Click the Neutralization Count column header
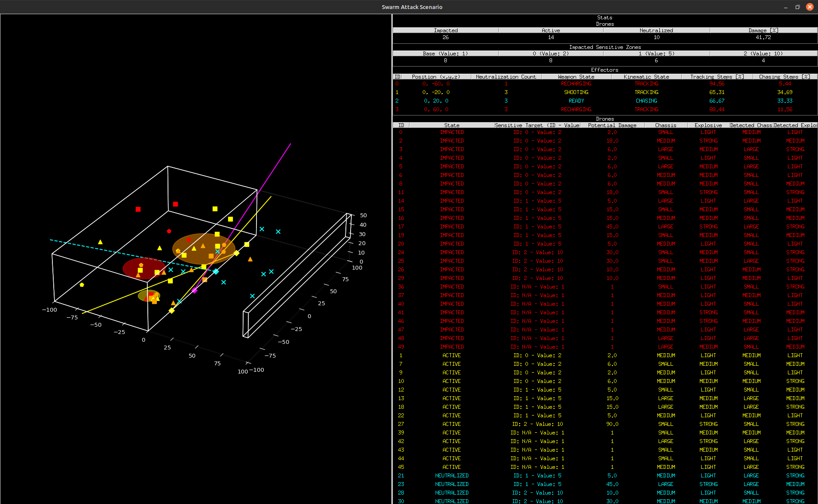 click(506, 77)
